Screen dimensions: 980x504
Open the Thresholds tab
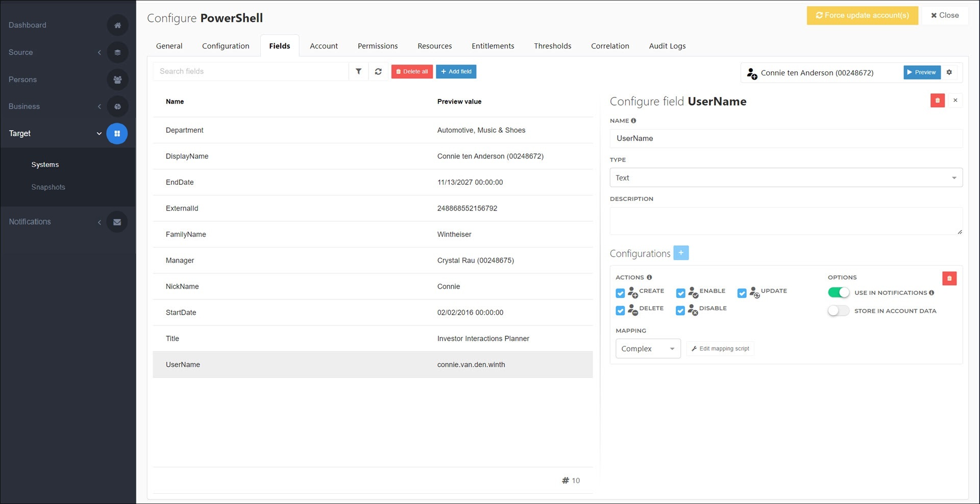click(x=553, y=46)
